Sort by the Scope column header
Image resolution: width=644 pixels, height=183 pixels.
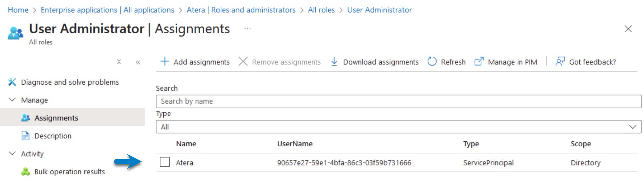tap(581, 144)
